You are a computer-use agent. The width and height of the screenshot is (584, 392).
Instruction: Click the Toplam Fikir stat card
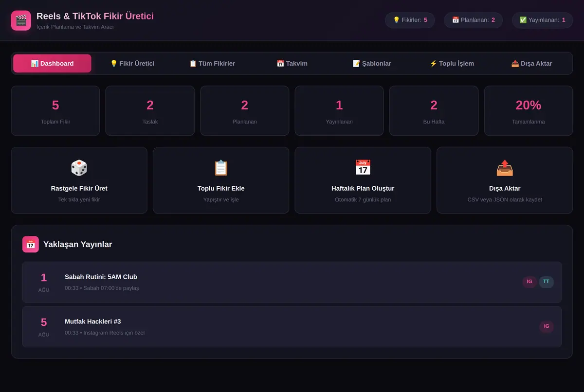55,111
